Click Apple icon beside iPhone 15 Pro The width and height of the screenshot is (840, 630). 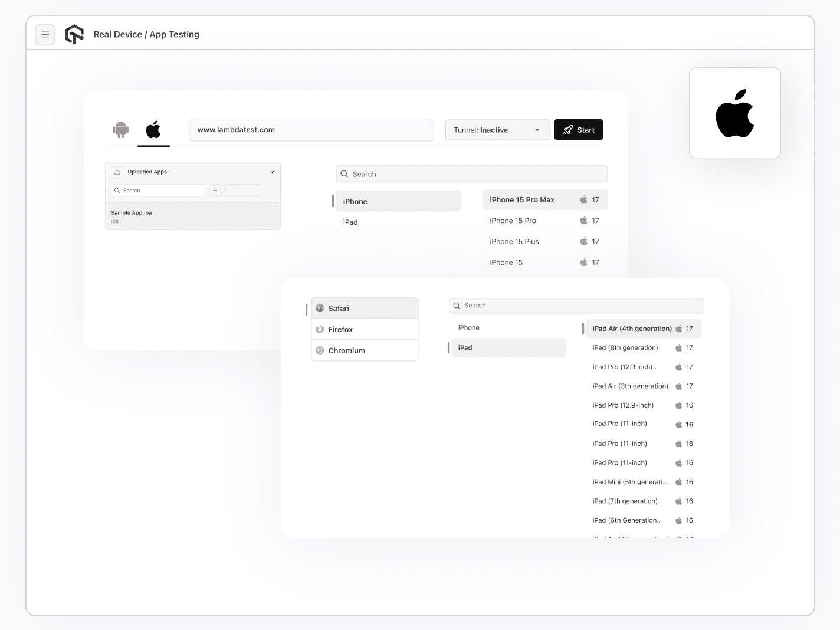[x=583, y=220]
